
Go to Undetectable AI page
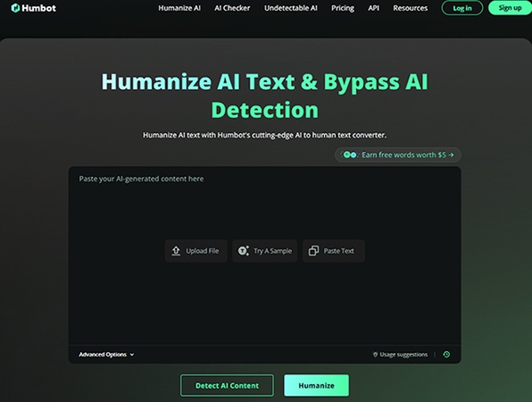tap(291, 8)
